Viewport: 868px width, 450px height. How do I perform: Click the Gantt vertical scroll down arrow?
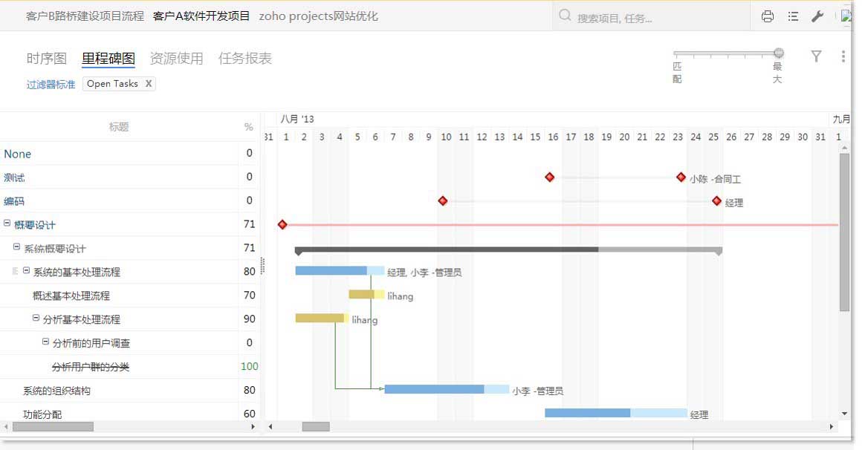tap(844, 414)
